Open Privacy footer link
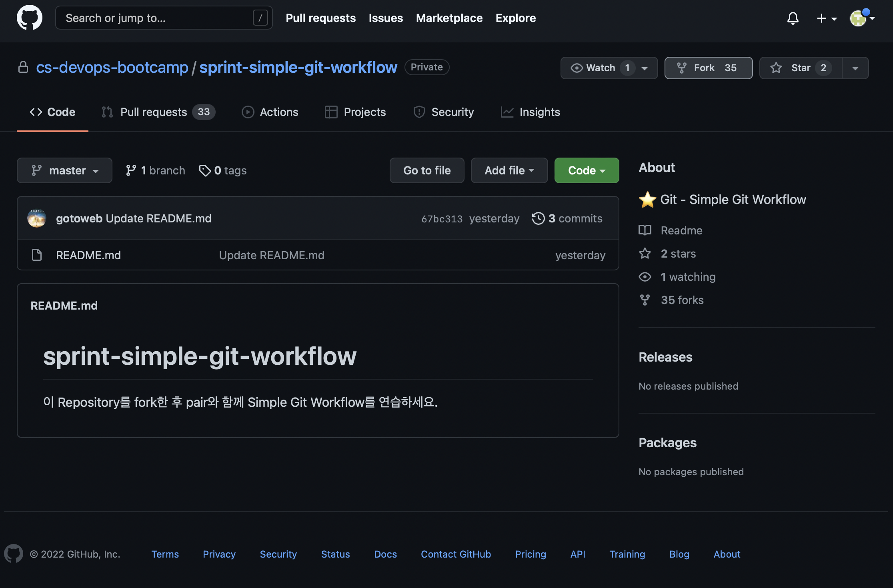The height and width of the screenshot is (588, 893). pos(219,554)
